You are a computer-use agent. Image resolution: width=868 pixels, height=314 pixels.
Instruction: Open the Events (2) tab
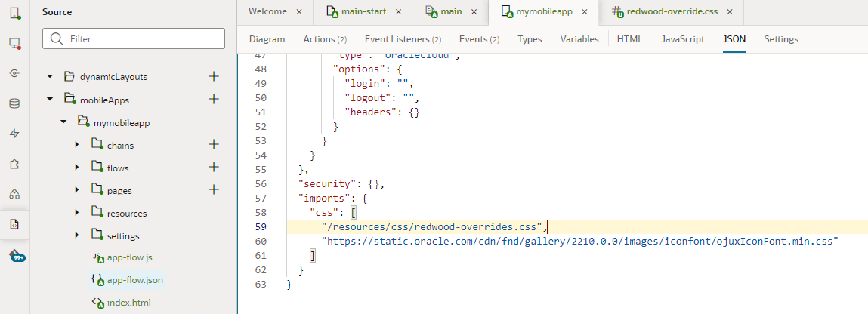tap(480, 39)
